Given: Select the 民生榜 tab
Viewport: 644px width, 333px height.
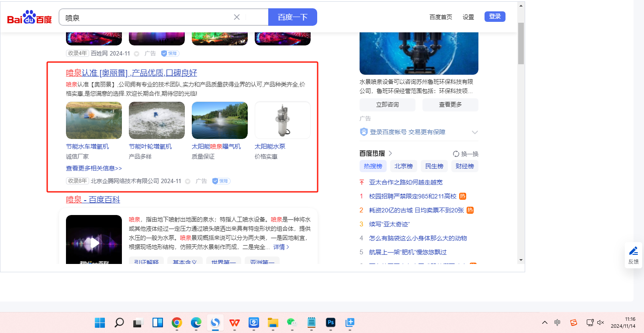Looking at the screenshot, I should point(434,166).
